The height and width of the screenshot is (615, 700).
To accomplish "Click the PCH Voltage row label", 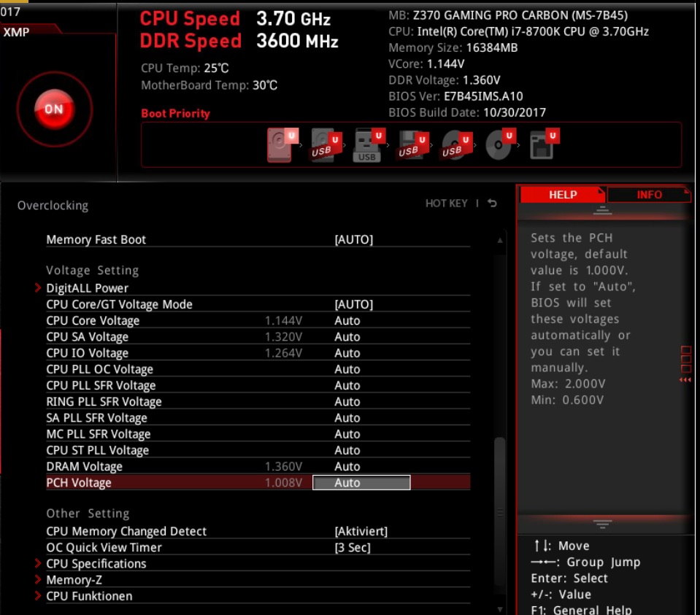I will point(79,483).
